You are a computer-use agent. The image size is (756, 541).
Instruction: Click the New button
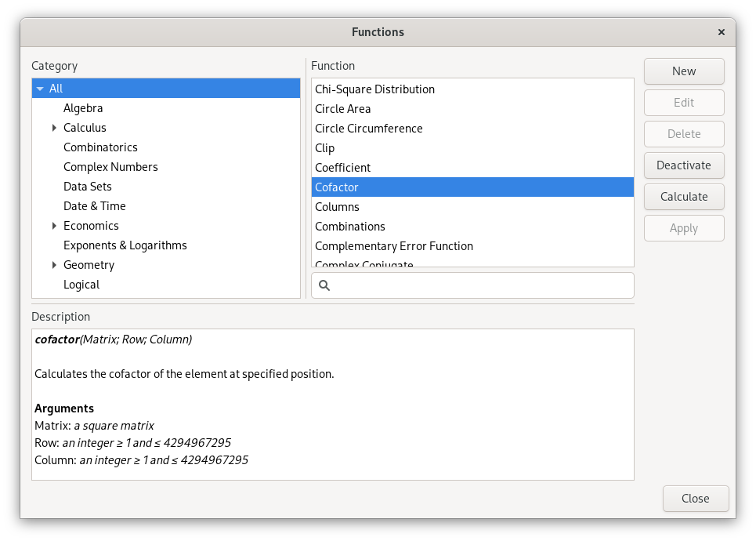[x=683, y=71]
